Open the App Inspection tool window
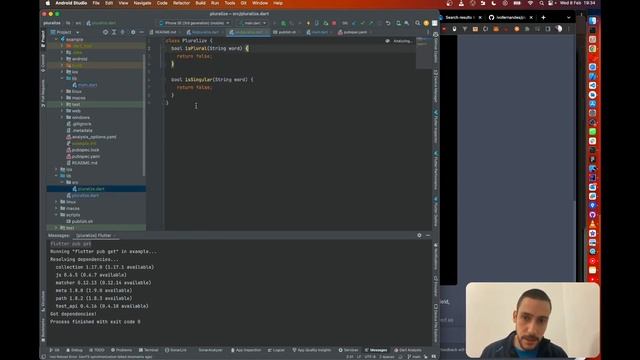Image resolution: width=640 pixels, height=360 pixels. coord(246,350)
